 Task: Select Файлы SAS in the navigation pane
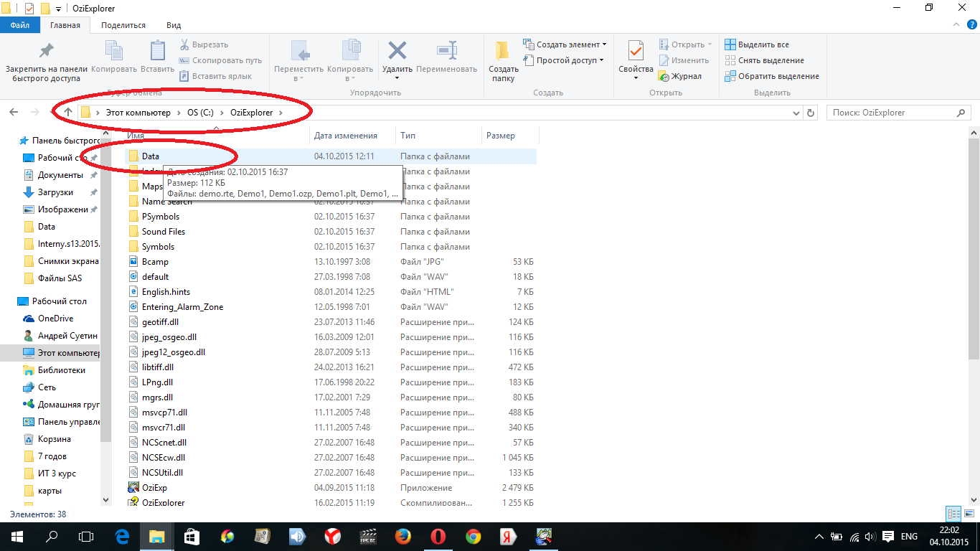coord(52,278)
